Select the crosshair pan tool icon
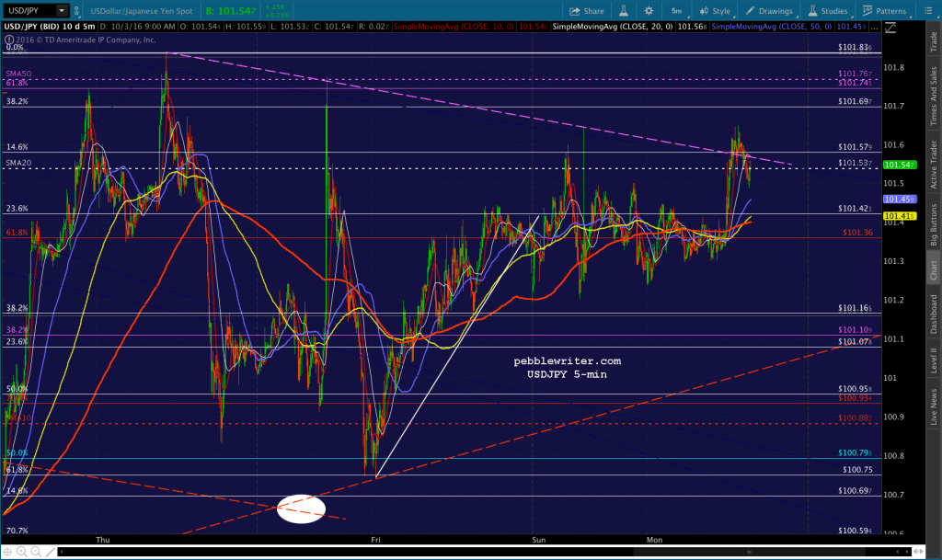The width and height of the screenshot is (942, 560). click(x=7, y=551)
